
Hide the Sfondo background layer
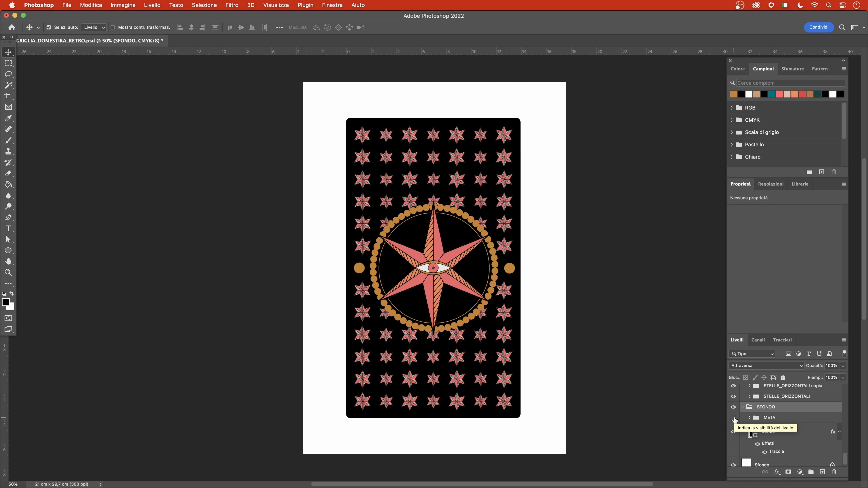[x=733, y=465]
